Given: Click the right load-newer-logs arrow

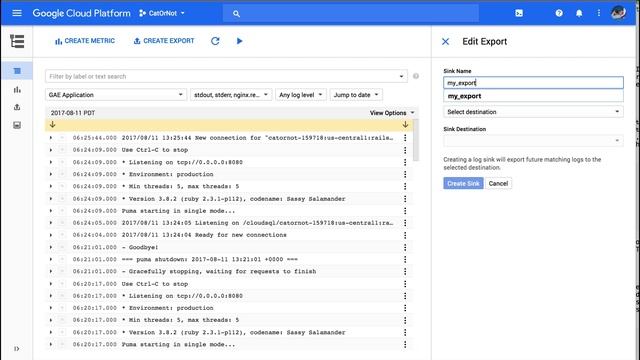Looking at the screenshot, I should 405,124.
